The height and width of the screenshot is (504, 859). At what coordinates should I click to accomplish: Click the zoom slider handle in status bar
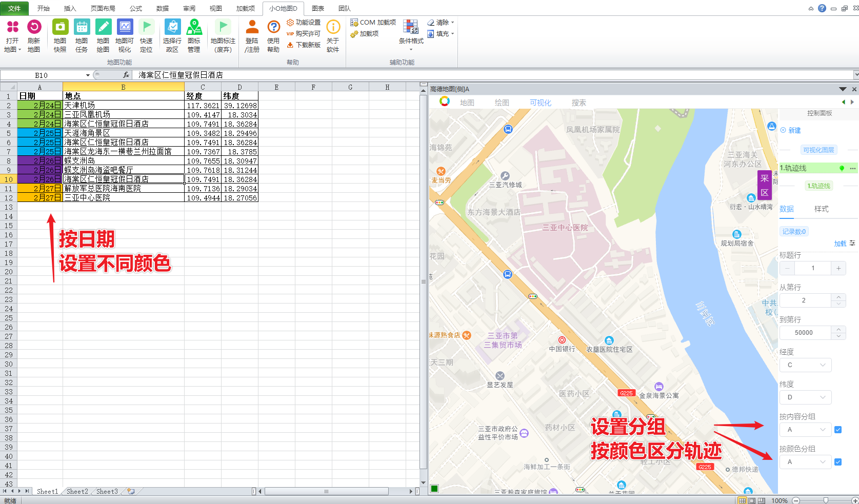pyautogui.click(x=826, y=500)
